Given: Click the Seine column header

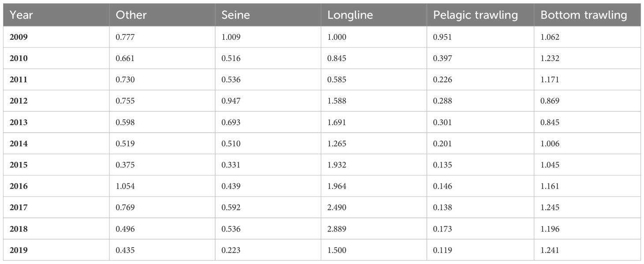Looking at the screenshot, I should (236, 15).
